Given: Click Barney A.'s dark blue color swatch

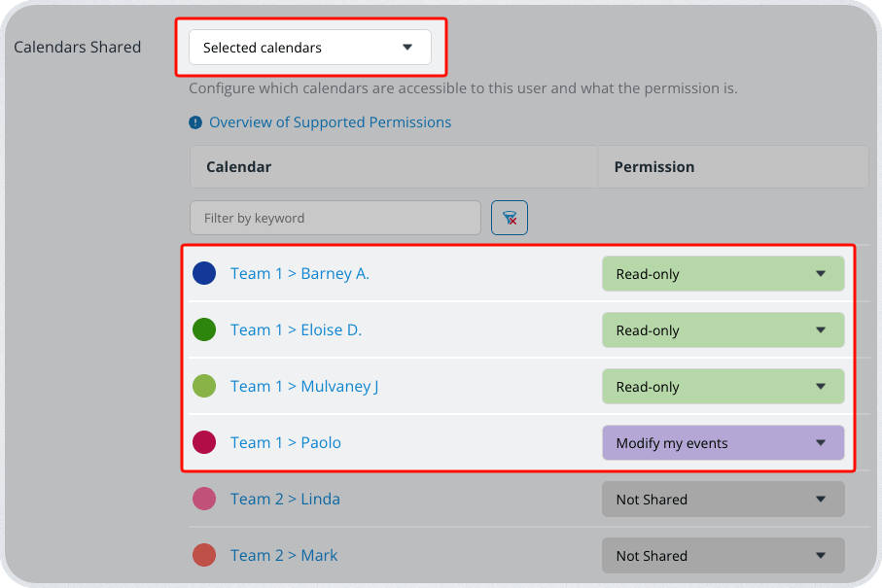Looking at the screenshot, I should click(x=204, y=274).
